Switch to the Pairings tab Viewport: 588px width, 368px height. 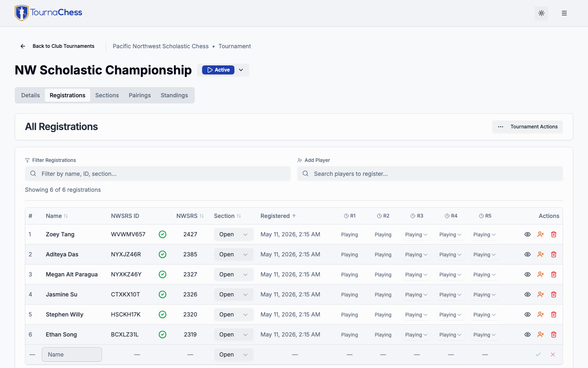140,95
